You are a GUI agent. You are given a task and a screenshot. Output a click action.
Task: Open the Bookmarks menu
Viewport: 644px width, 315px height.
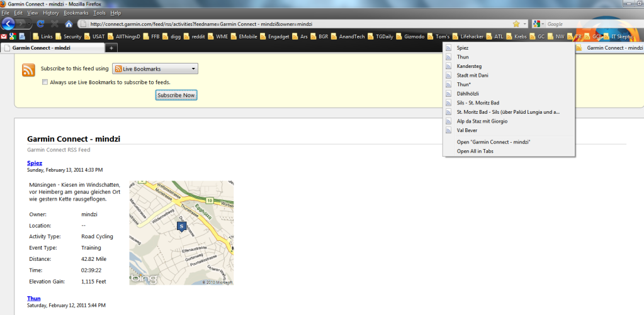pyautogui.click(x=76, y=13)
